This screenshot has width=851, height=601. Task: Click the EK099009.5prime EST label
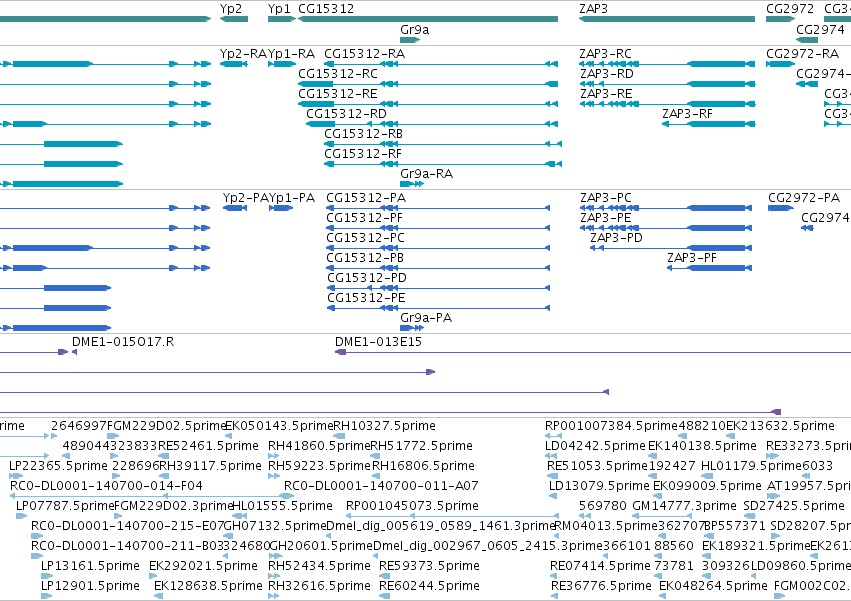tap(707, 486)
